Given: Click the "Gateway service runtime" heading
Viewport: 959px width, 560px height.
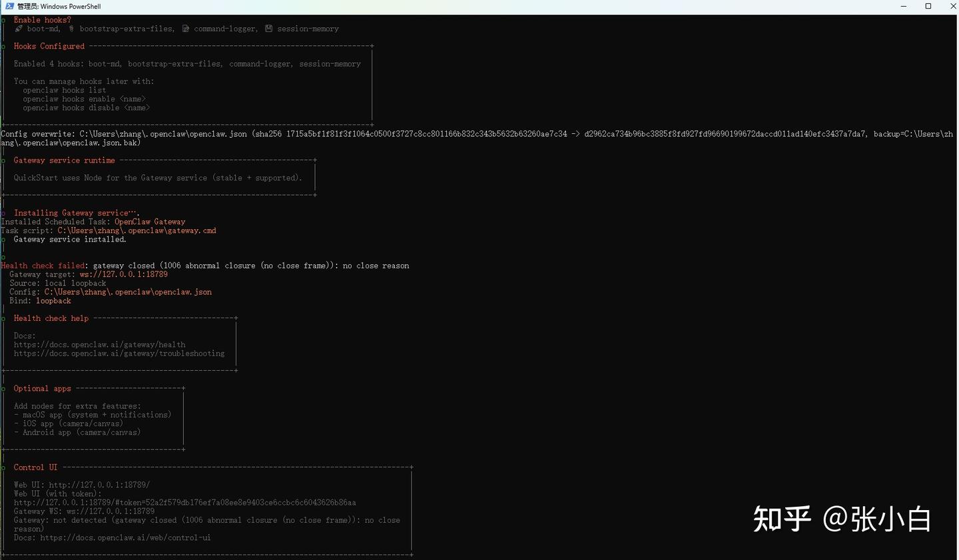Looking at the screenshot, I should [65, 160].
